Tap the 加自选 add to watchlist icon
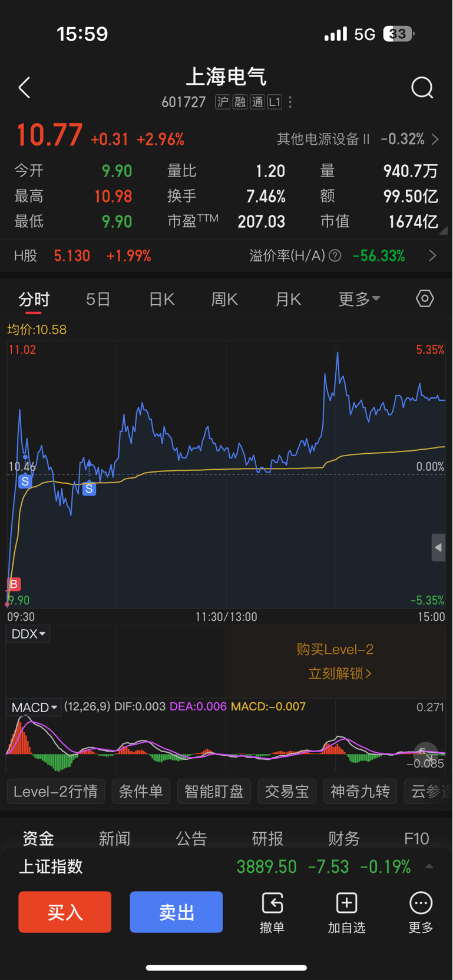 pos(346,903)
